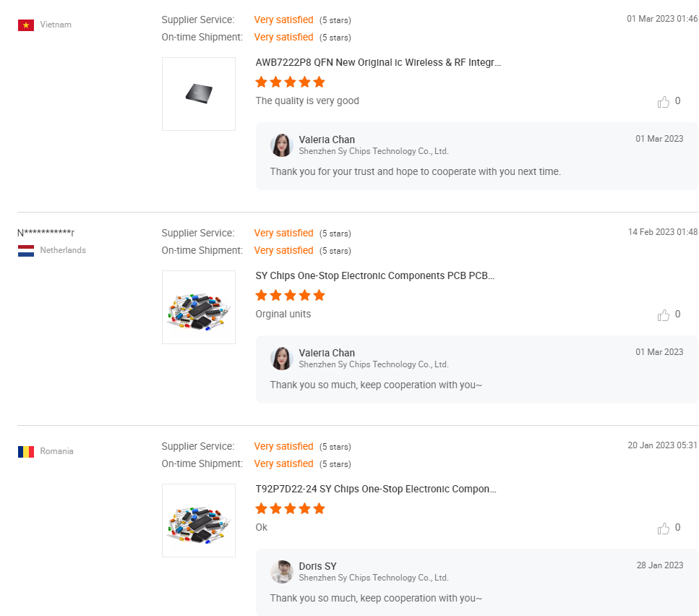Open the T92P7D22-24 product thumbnail image
This screenshot has height=616, width=699.
tap(199, 521)
